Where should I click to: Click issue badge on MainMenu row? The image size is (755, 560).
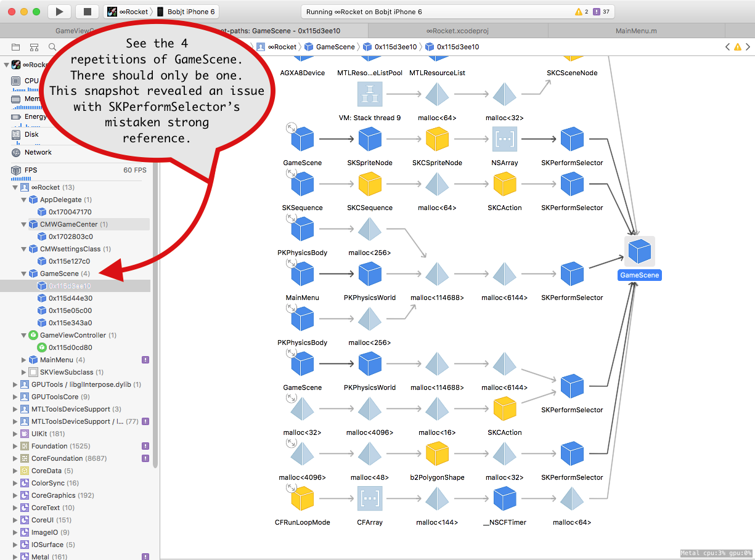[145, 360]
